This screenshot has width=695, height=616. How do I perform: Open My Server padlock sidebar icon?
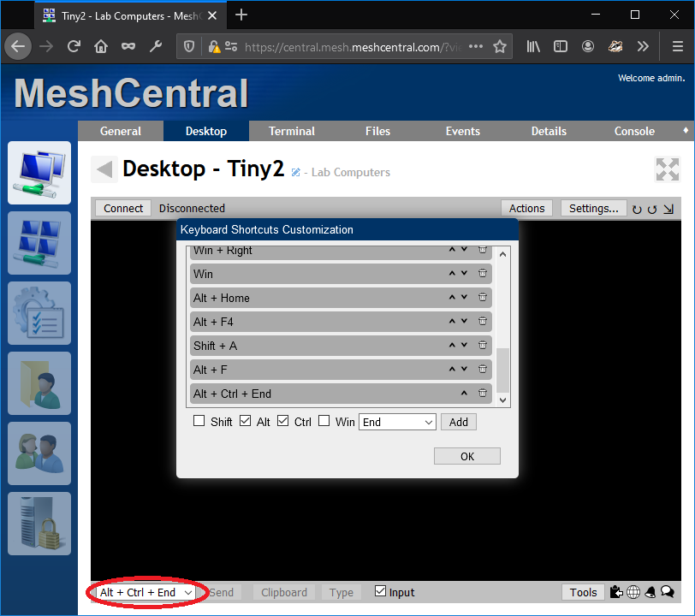pyautogui.click(x=39, y=524)
